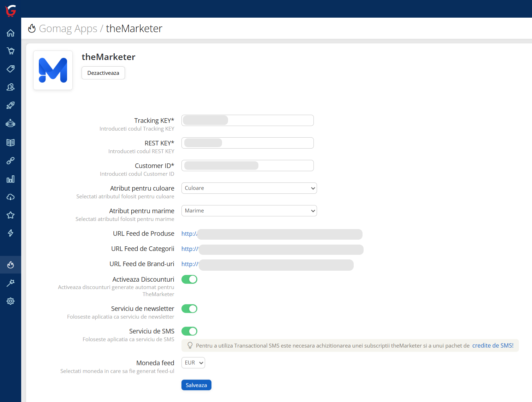The width and height of the screenshot is (532, 402).
Task: Click the home icon in sidebar
Action: 11,33
